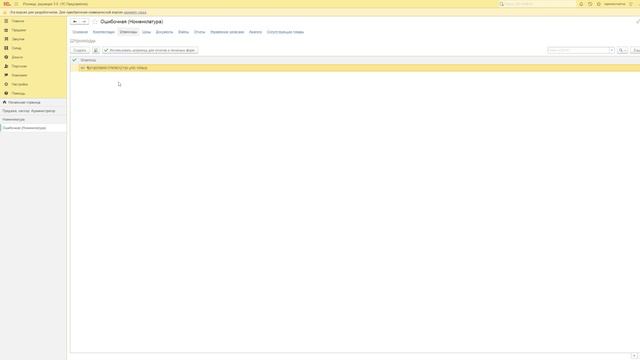Toggle the use-barcode option for reports and print forms
The image size is (640, 360).
point(150,50)
